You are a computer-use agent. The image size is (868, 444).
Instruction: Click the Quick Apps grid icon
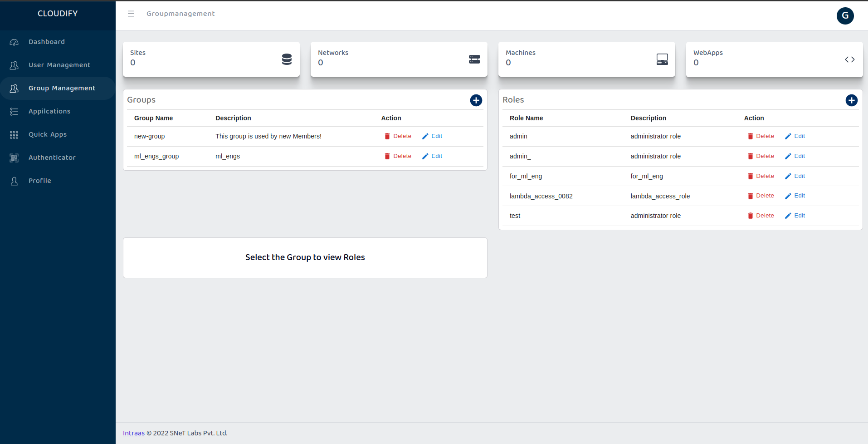pos(14,134)
